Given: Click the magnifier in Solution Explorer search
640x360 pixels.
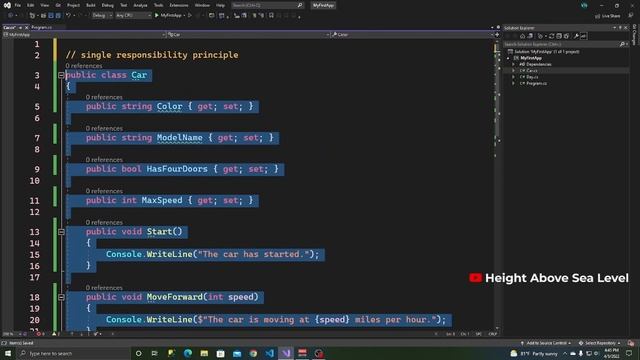Looking at the screenshot, I should coord(622,44).
